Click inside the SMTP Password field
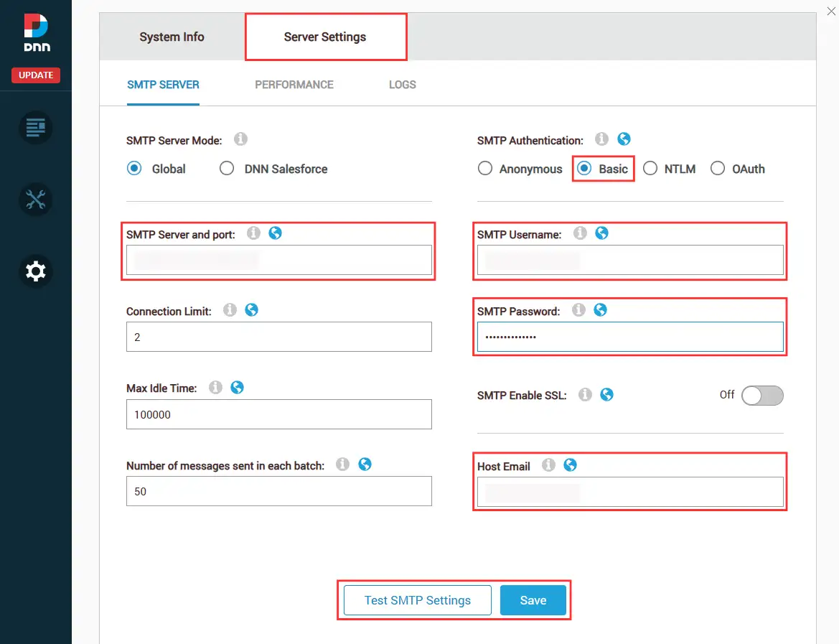 629,336
